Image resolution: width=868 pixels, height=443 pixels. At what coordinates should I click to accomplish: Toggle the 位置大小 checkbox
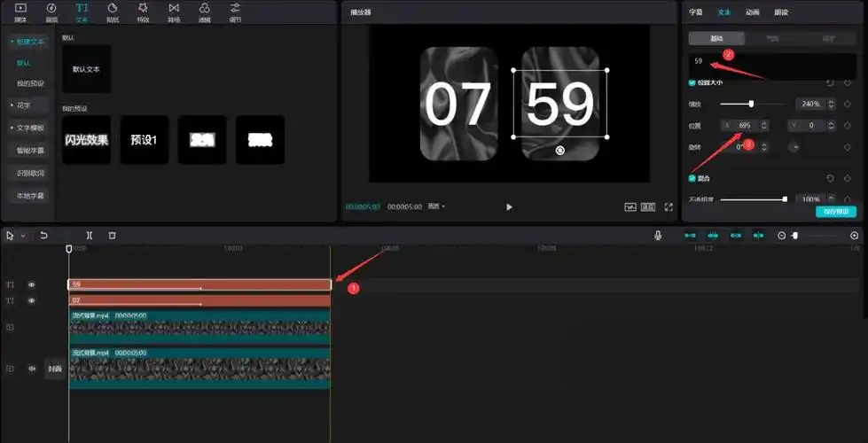[x=692, y=82]
